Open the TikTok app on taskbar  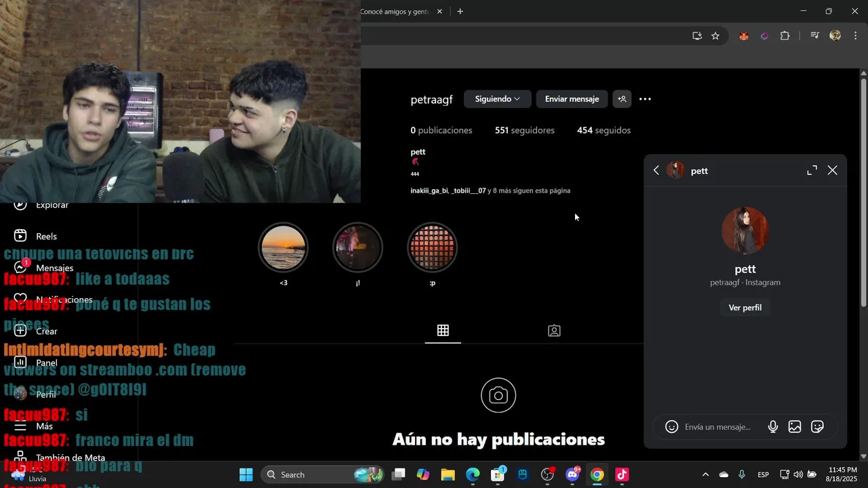pyautogui.click(x=622, y=474)
